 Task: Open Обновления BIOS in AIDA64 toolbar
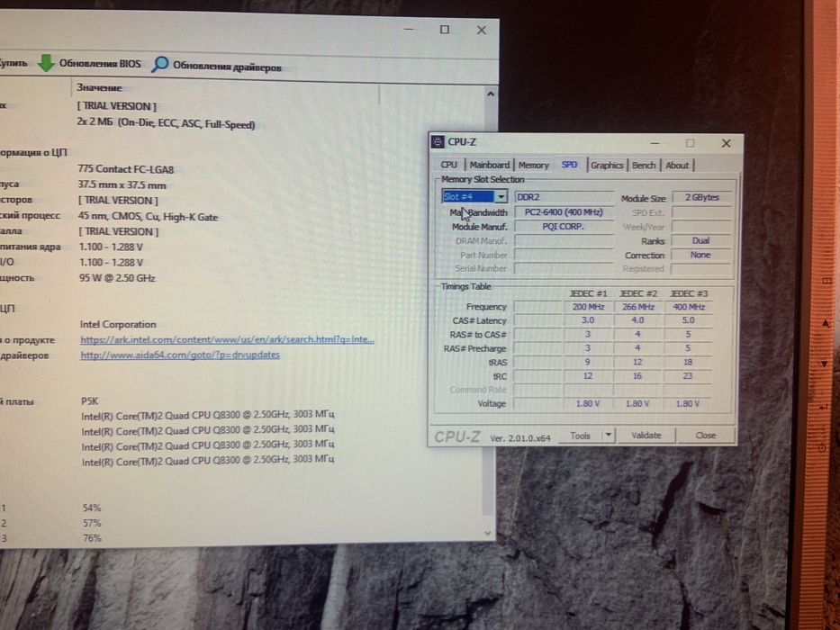(100, 63)
